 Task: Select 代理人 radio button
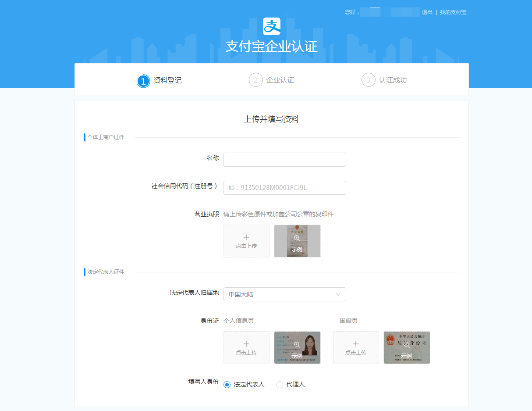coord(280,385)
